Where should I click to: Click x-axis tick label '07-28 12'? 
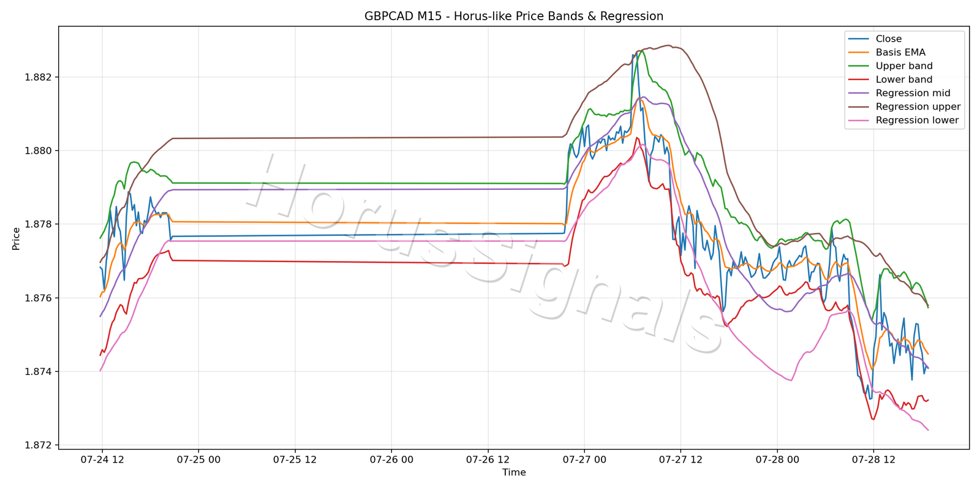pos(873,459)
